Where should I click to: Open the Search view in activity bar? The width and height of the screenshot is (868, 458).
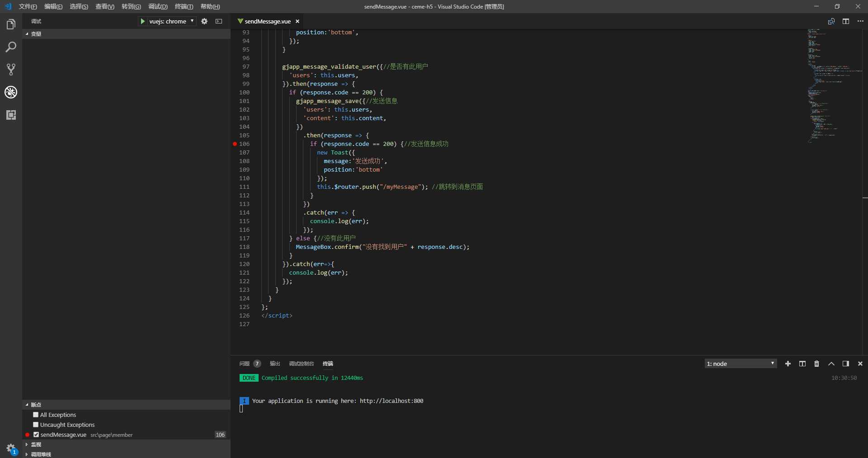11,47
